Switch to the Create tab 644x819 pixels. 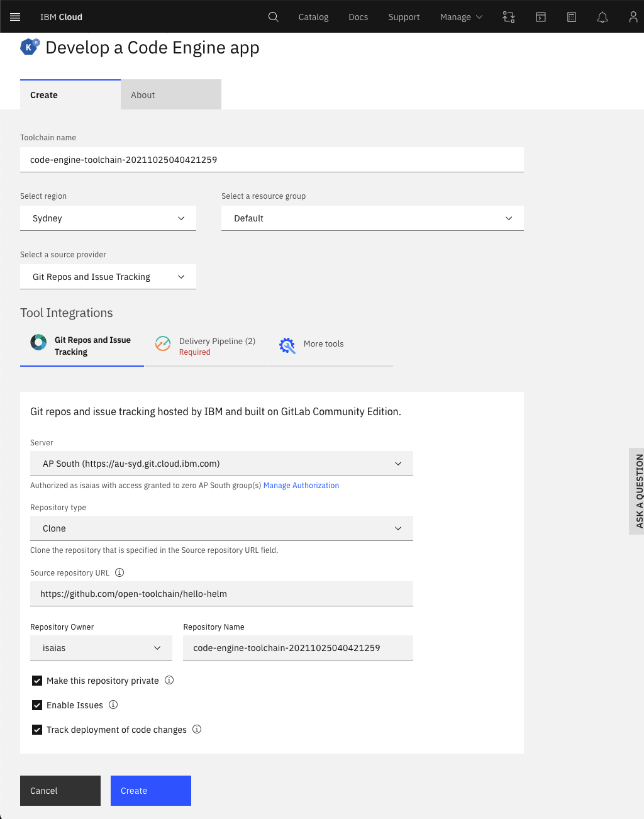[x=70, y=95]
